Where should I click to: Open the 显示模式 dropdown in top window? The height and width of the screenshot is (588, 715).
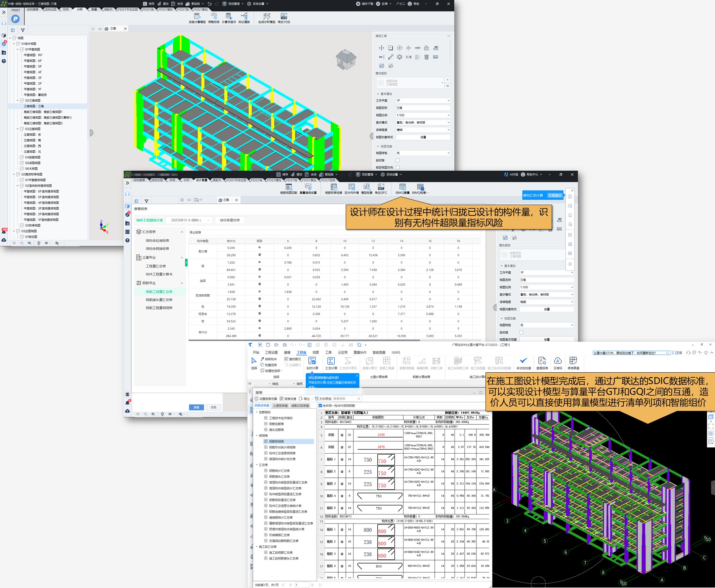click(423, 123)
